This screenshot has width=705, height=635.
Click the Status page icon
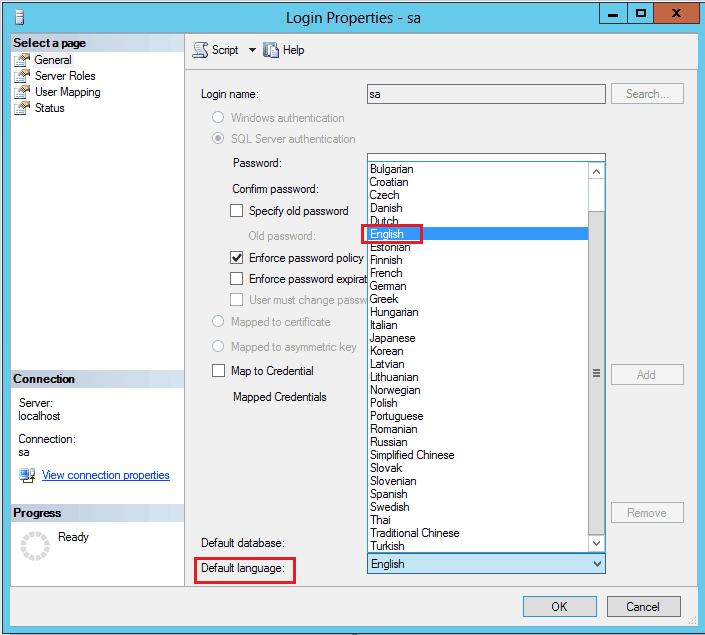22,108
